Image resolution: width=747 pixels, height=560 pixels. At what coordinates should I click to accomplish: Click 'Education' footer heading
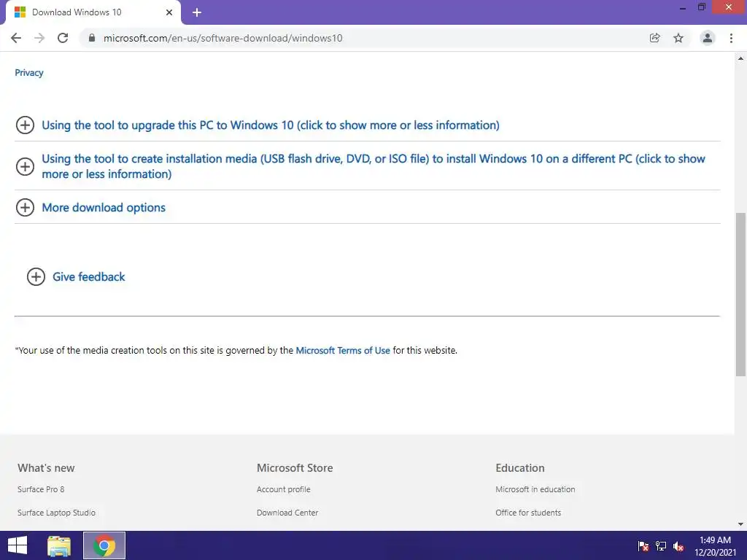pos(519,467)
